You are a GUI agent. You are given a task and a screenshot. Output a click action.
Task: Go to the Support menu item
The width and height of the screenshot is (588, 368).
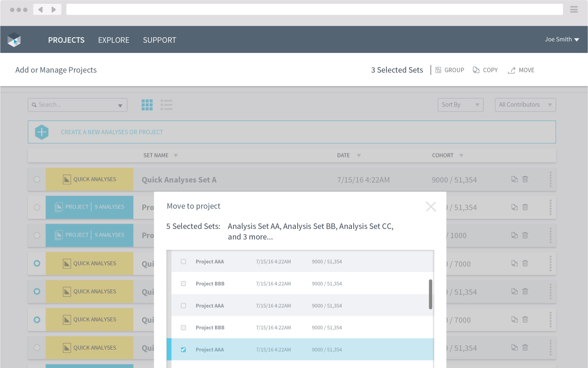tap(159, 40)
